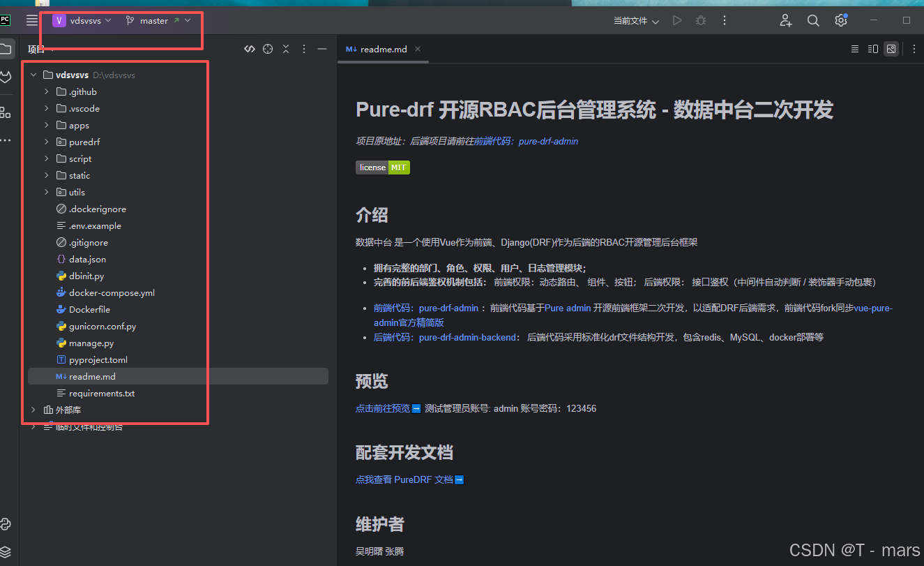This screenshot has height=566, width=924.
Task: Collapse all items in project tree
Action: click(x=286, y=49)
